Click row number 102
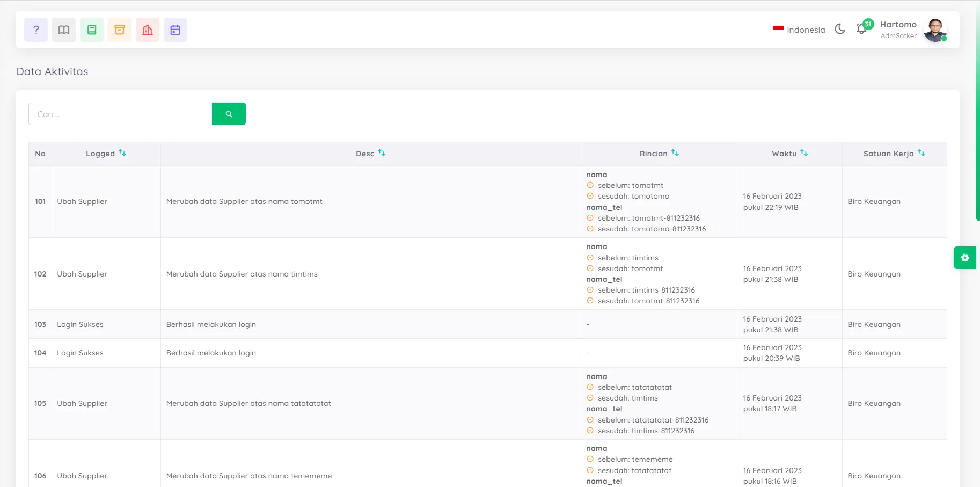980x487 pixels. [40, 274]
